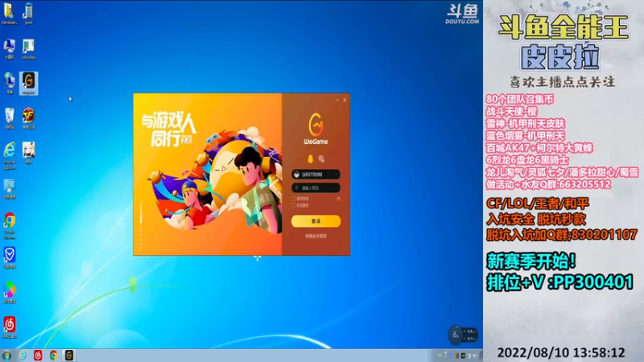The width and height of the screenshot is (644, 362).
Task: Click the system tray volume icon
Action: click(475, 356)
